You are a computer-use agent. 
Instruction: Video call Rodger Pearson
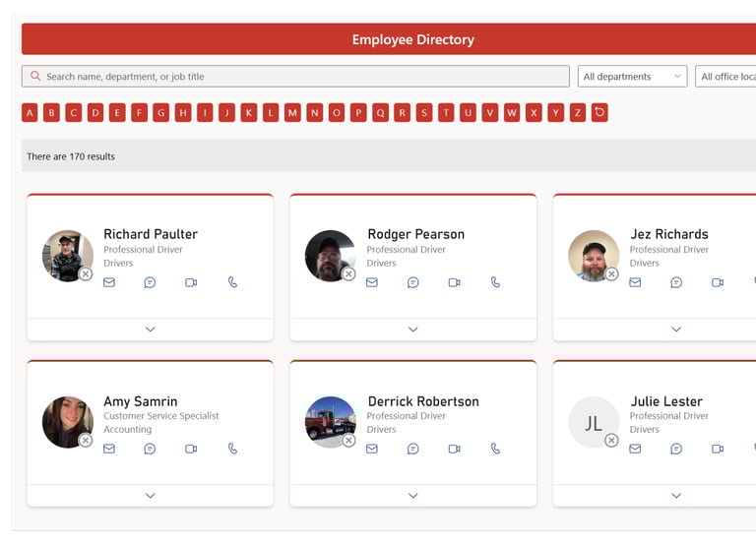point(454,282)
